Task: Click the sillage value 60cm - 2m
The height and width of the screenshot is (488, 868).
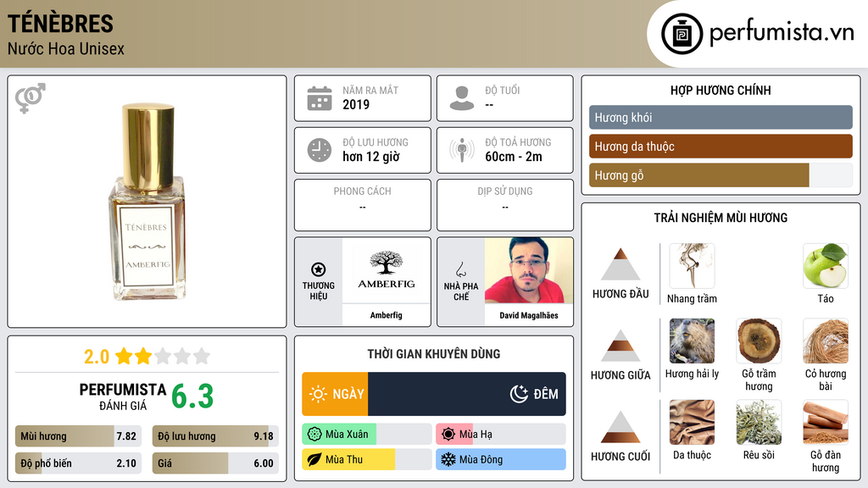Action: pos(514,157)
